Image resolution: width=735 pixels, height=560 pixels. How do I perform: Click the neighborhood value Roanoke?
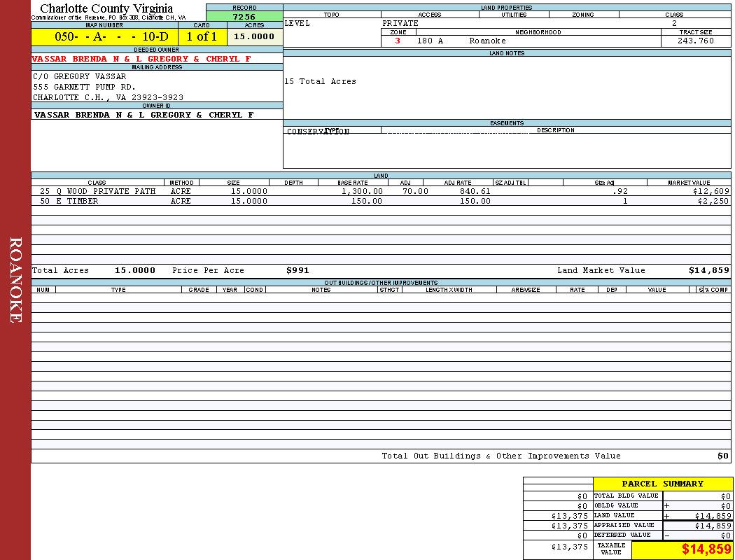point(487,41)
